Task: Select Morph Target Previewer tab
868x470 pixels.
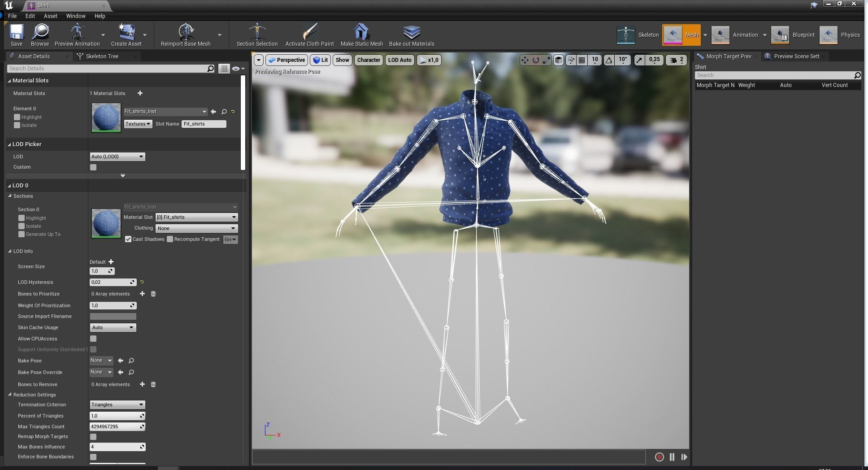Action: click(x=729, y=56)
